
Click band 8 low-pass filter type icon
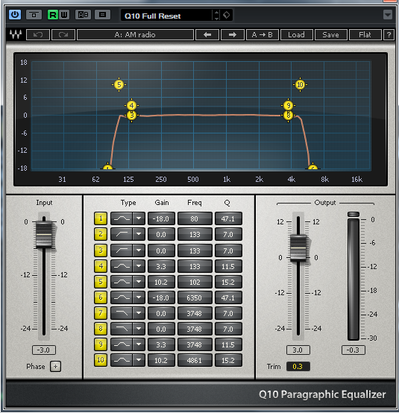coord(122,329)
